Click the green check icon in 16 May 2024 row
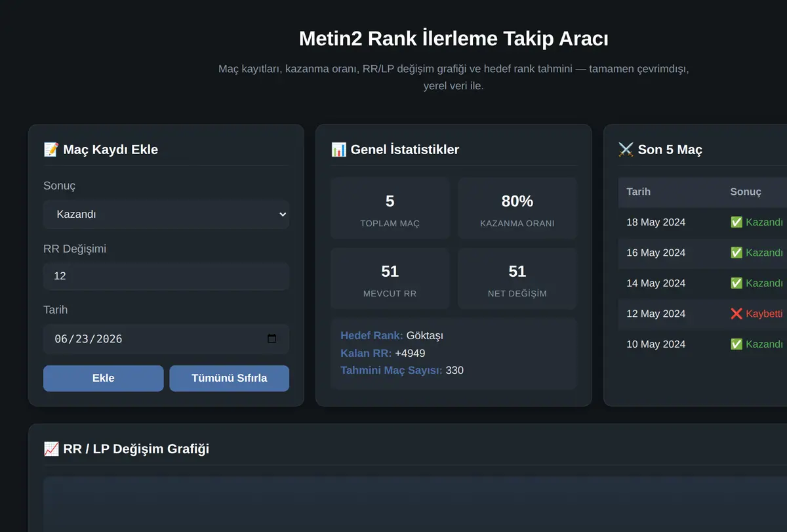 [737, 253]
